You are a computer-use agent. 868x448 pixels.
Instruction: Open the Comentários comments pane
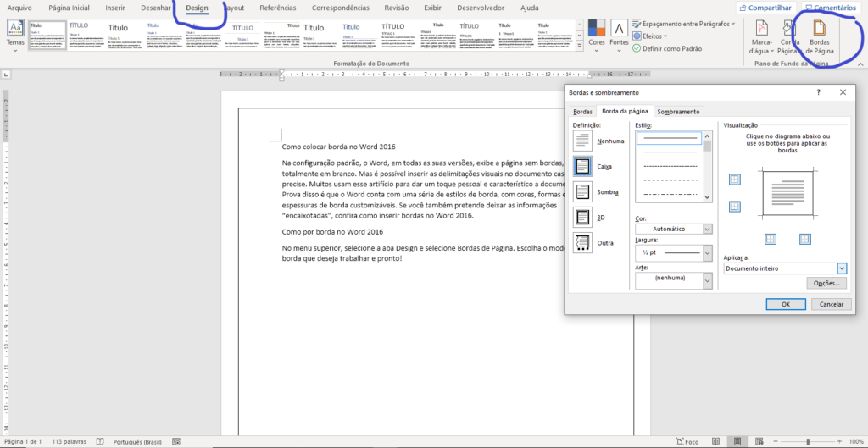point(829,8)
